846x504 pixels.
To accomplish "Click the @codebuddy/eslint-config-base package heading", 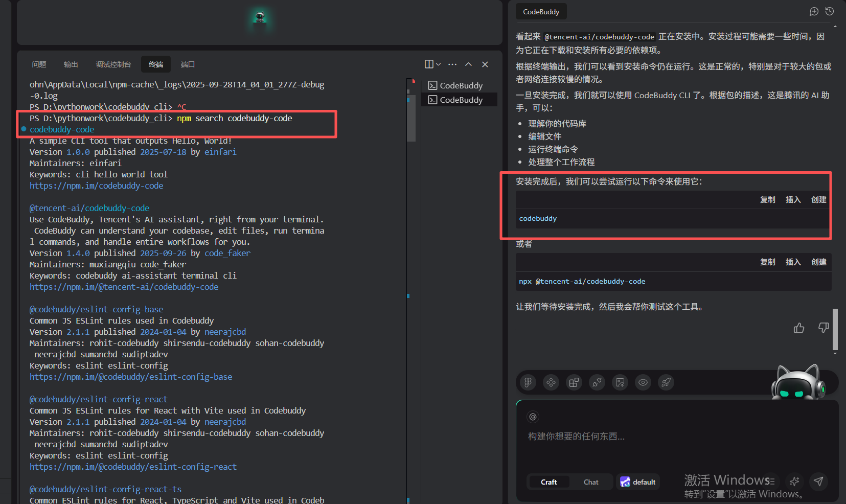I will tap(96, 309).
